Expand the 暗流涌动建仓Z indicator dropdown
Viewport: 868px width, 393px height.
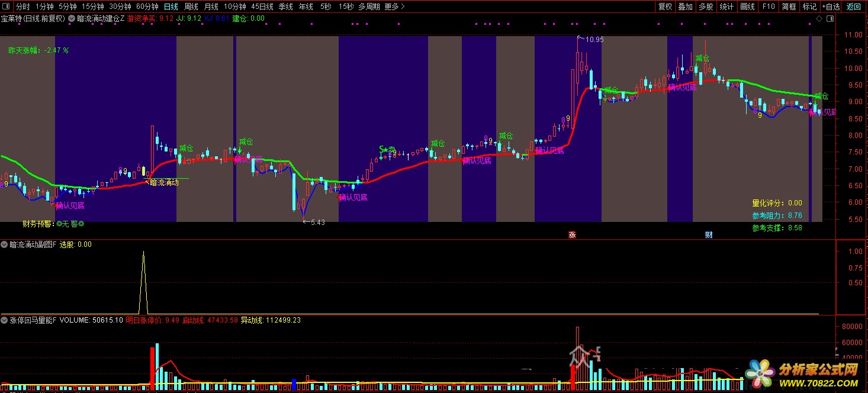(72, 18)
